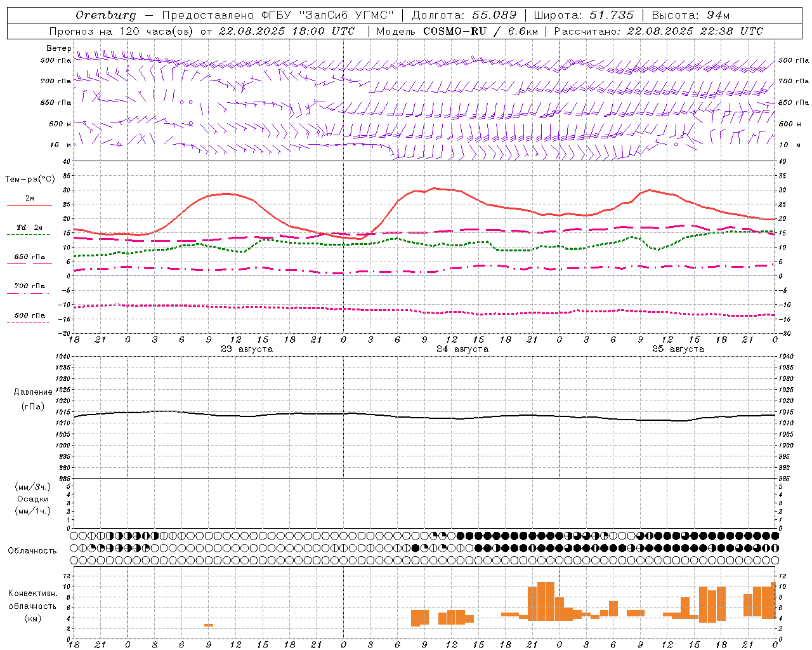Click the "Td 2м" dew point legend entry
This screenshot has height=650, width=812.
30,227
